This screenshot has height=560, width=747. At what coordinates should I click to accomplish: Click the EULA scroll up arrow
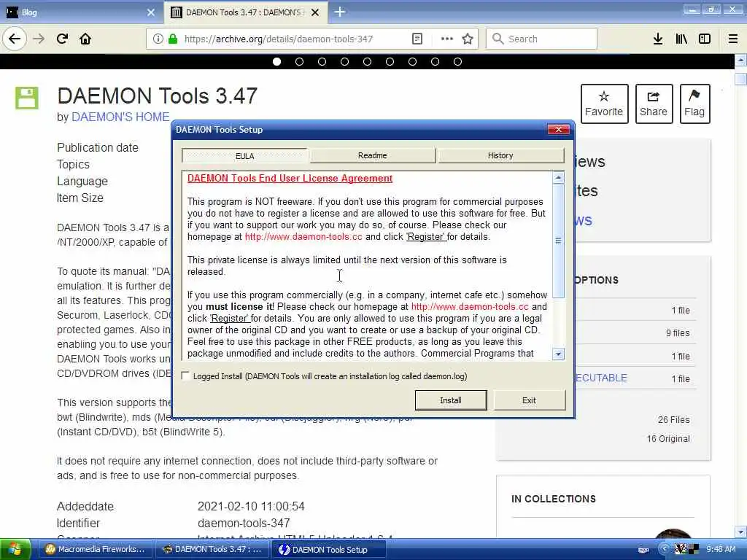558,178
